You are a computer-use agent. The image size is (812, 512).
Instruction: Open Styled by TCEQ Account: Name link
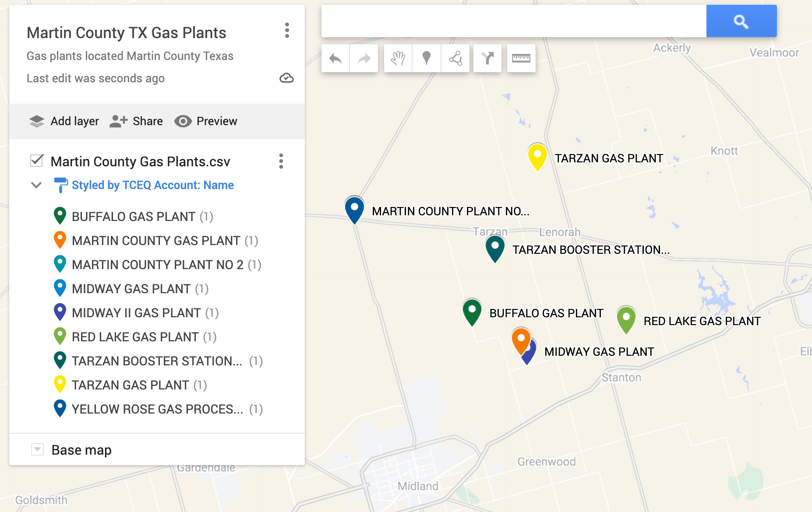[x=152, y=185]
